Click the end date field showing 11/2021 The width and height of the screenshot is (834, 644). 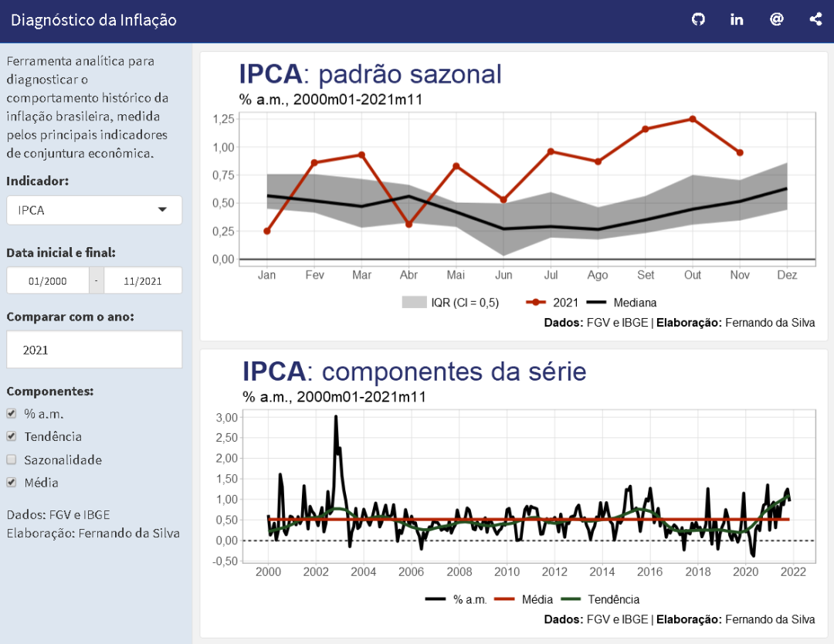coord(143,280)
